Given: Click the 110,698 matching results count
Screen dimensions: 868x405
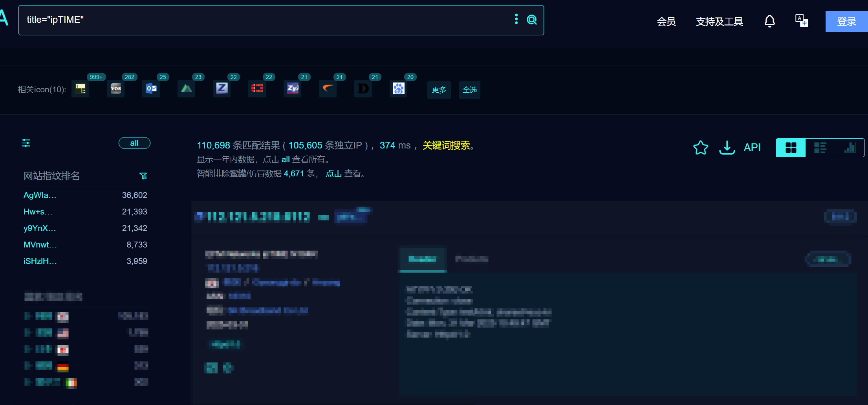Looking at the screenshot, I should (213, 145).
